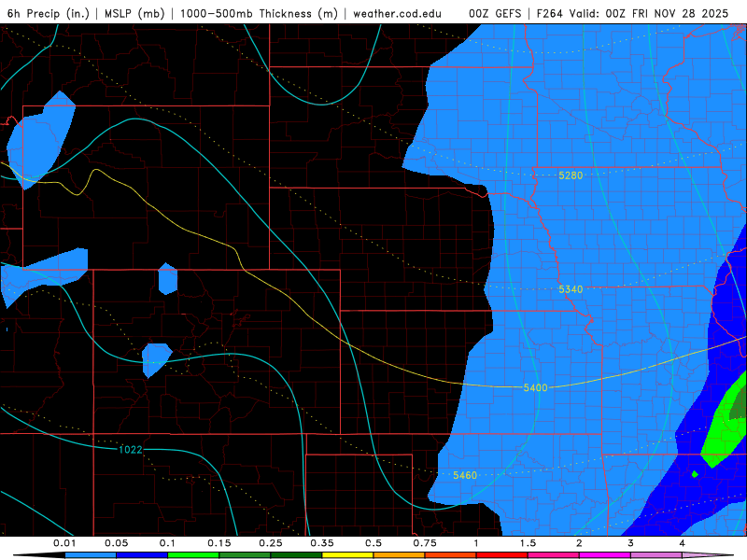Viewport: 747px width, 560px height.
Task: Click the "MSLP (mb)" header text
Action: [134, 14]
